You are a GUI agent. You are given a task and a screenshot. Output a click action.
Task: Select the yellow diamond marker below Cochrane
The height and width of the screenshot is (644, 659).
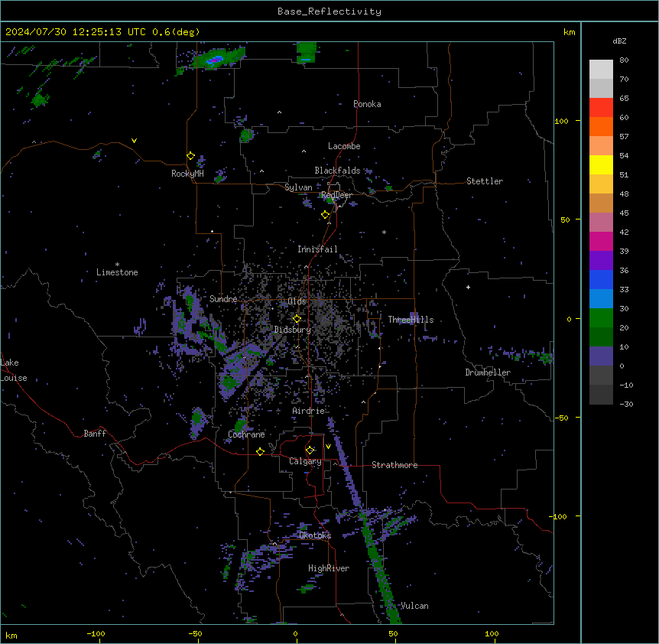coord(260,451)
